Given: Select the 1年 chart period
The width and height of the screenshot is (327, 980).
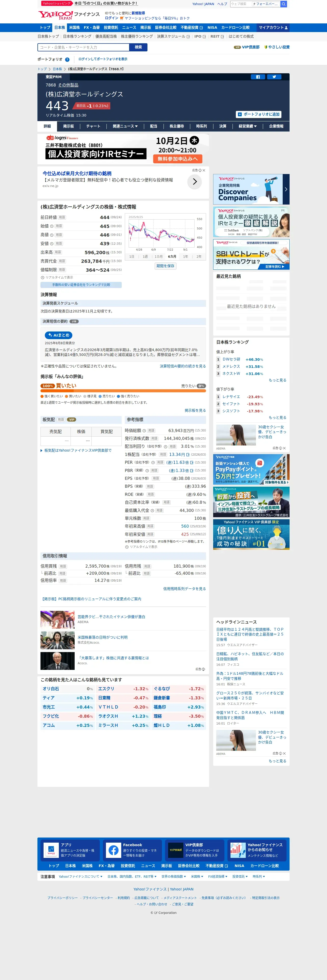Looking at the screenshot, I should click(x=185, y=257).
